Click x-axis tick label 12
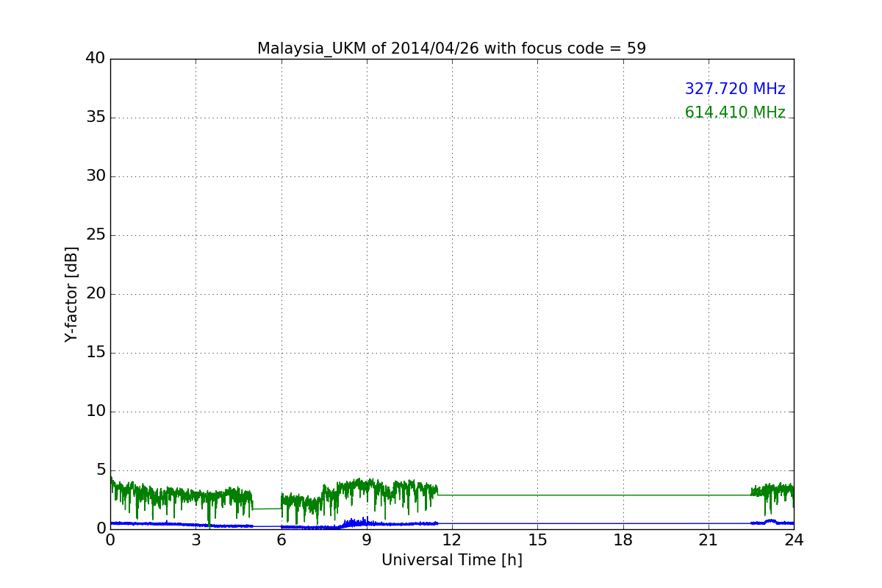The image size is (882, 588). tap(452, 539)
